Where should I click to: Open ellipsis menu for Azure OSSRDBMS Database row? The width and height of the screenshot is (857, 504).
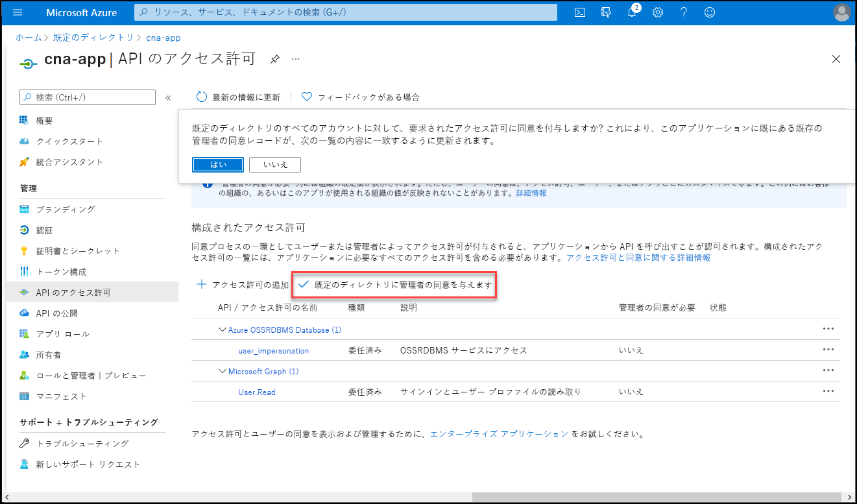click(x=828, y=329)
